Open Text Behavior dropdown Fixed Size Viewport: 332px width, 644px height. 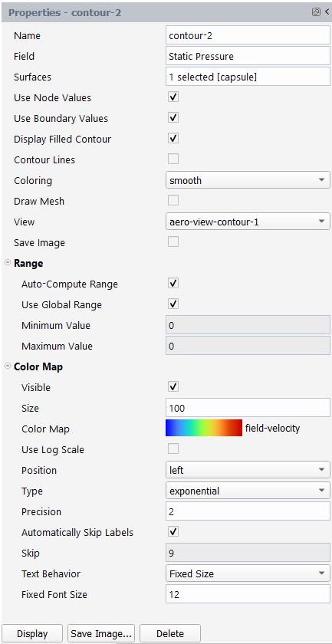pos(248,573)
